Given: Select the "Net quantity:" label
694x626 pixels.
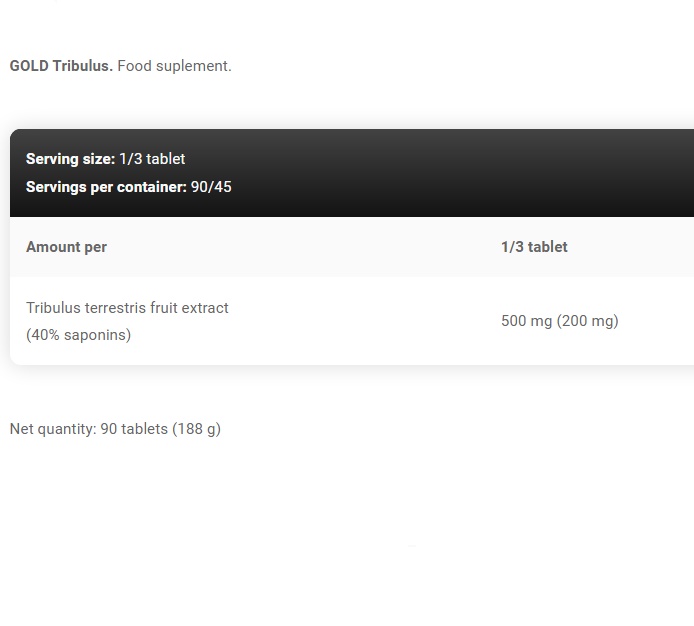Looking at the screenshot, I should coord(52,429).
